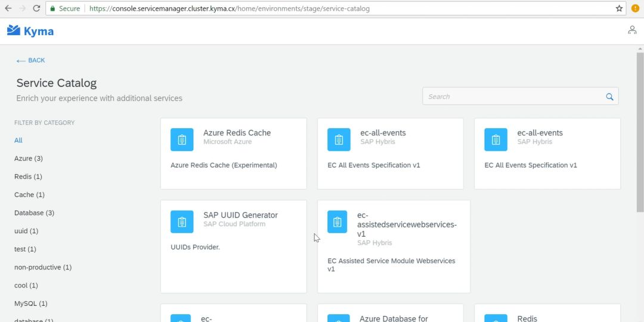Screen dimensions: 644x322
Task: Click the browser forward arrow
Action: (22, 8)
